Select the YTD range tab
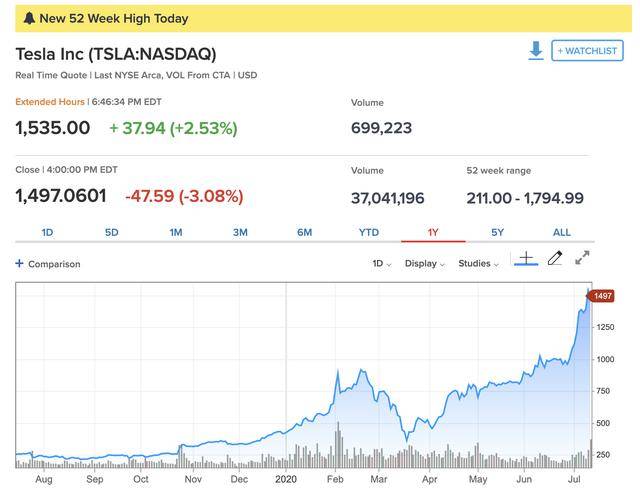Viewport: 640px width, 491px height. tap(369, 232)
